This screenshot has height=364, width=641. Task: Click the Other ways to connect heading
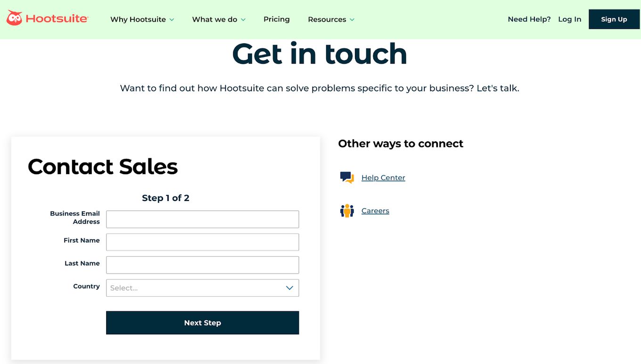coord(401,144)
